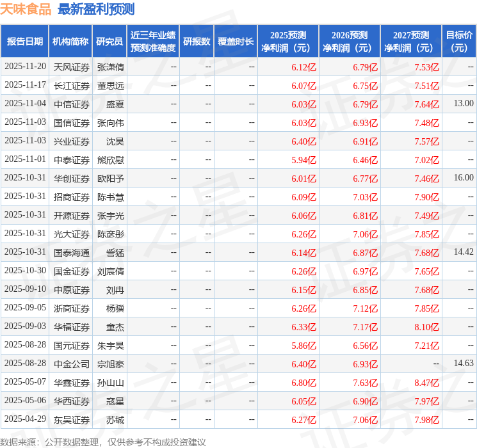The height and width of the screenshot is (448, 477).
Task: Click the 最新盈利预测 heading
Action: 96,9
